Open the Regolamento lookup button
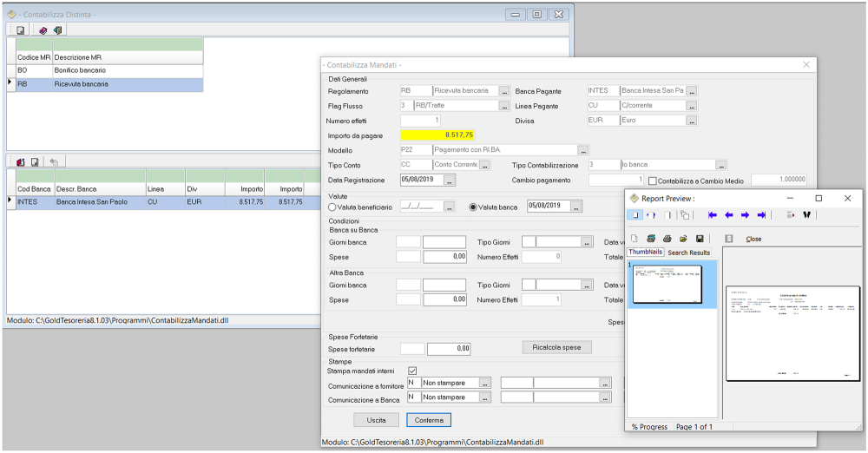This screenshot has height=453, width=868. 504,90
